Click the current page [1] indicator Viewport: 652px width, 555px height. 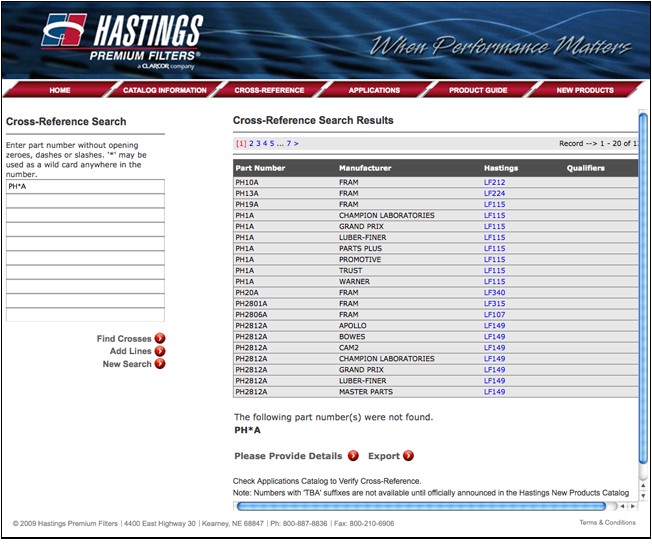click(x=241, y=143)
